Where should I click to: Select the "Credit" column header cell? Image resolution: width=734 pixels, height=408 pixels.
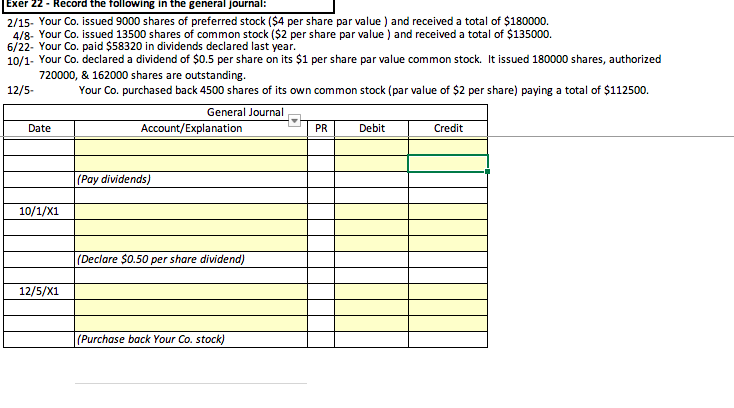[448, 128]
